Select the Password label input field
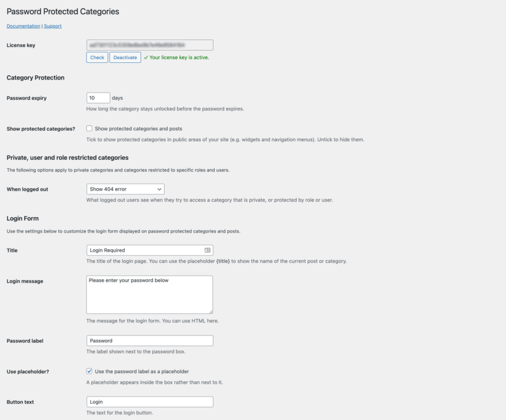Image resolution: width=506 pixels, height=420 pixels. pyautogui.click(x=151, y=340)
